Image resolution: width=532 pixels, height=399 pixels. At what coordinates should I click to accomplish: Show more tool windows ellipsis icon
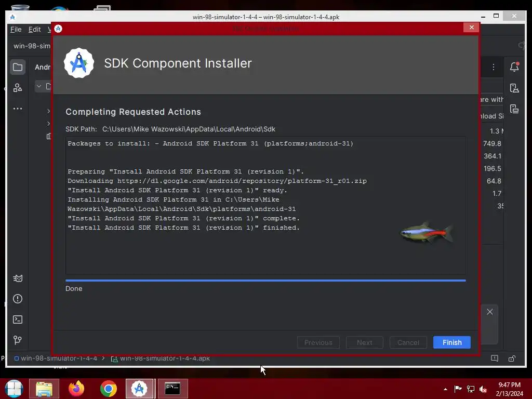click(18, 109)
